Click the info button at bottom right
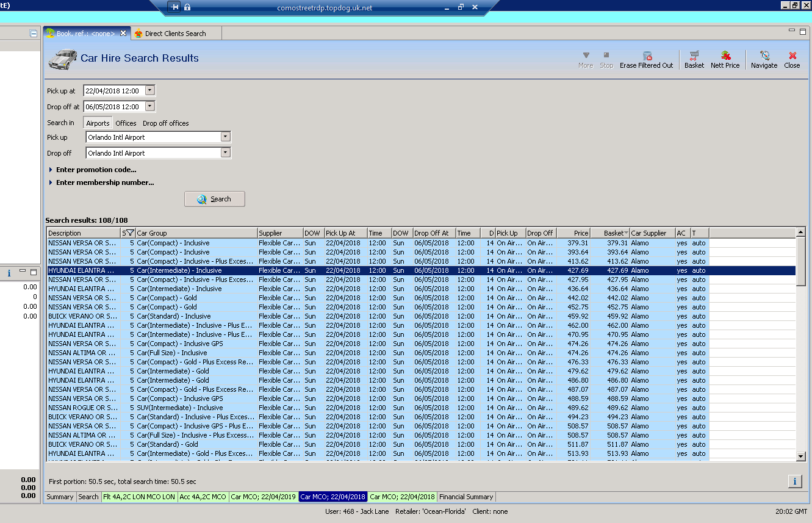 coord(794,482)
